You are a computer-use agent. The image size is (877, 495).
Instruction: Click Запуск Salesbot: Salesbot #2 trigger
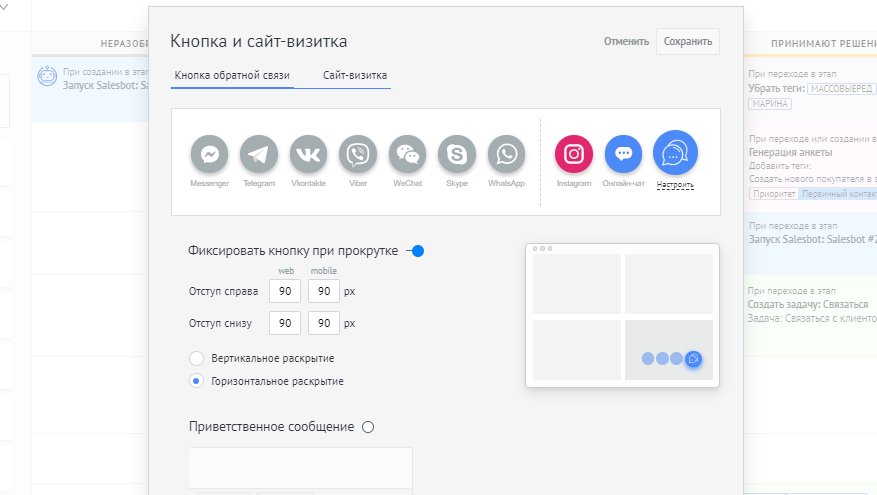coord(813,239)
